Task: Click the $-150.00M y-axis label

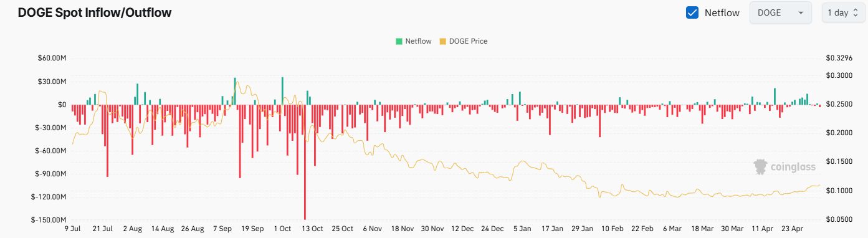Action: point(49,220)
